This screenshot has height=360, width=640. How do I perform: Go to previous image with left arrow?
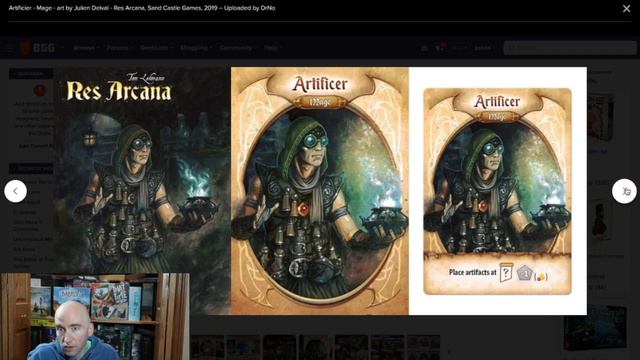pyautogui.click(x=16, y=191)
